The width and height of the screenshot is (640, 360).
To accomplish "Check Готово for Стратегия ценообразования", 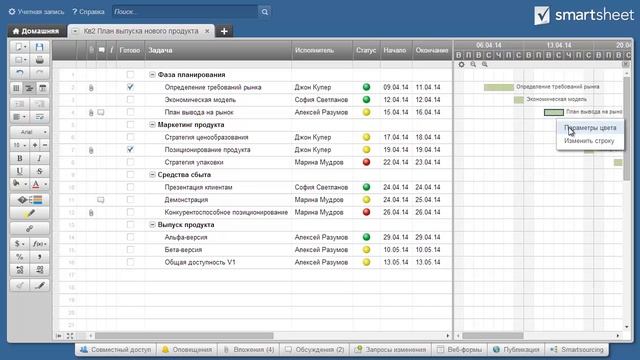I will coord(130,137).
